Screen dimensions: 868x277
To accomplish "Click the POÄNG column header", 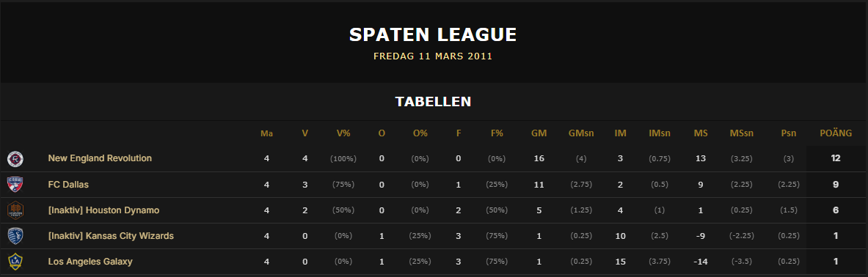I will click(x=835, y=133).
